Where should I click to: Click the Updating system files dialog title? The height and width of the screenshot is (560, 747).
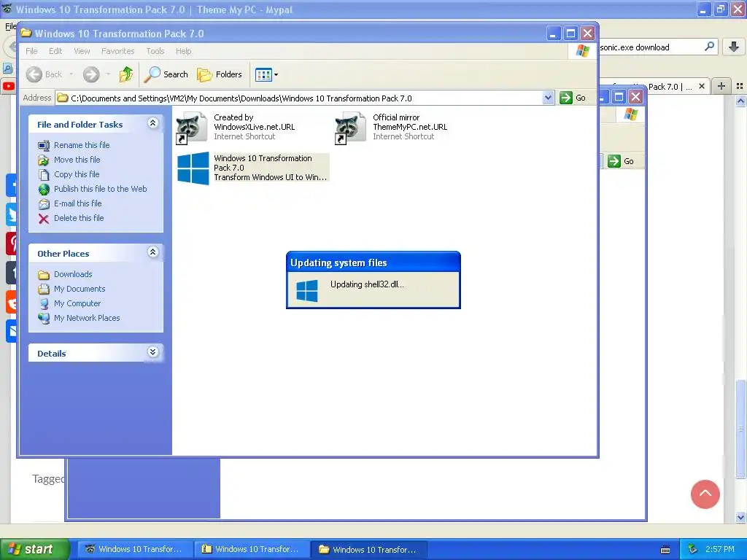pyautogui.click(x=338, y=262)
